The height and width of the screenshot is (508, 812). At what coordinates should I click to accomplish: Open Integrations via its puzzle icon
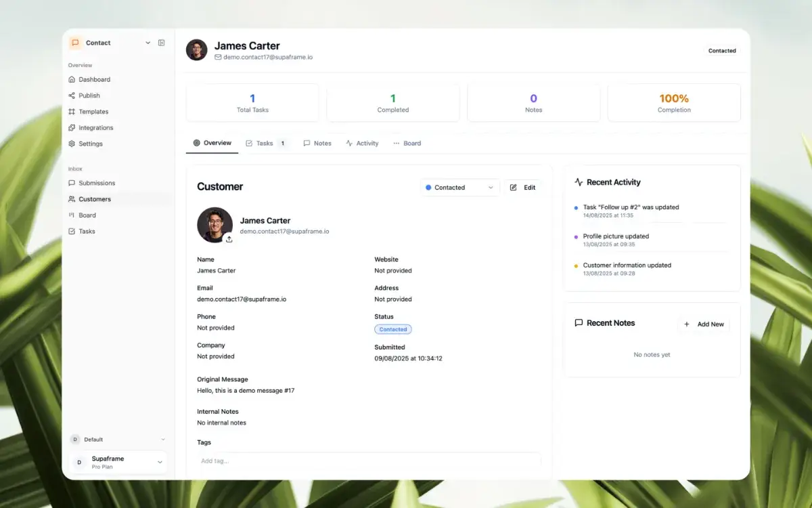pos(72,128)
